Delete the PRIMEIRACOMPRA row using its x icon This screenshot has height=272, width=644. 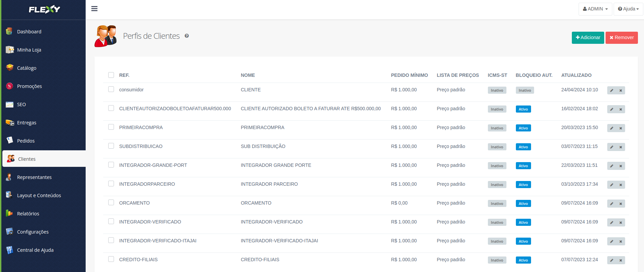[621, 128]
